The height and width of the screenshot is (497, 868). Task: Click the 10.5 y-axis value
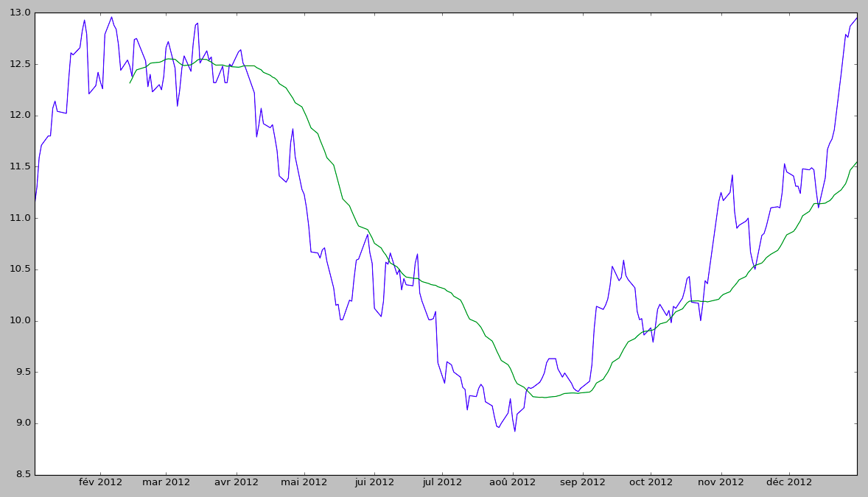[x=20, y=269]
